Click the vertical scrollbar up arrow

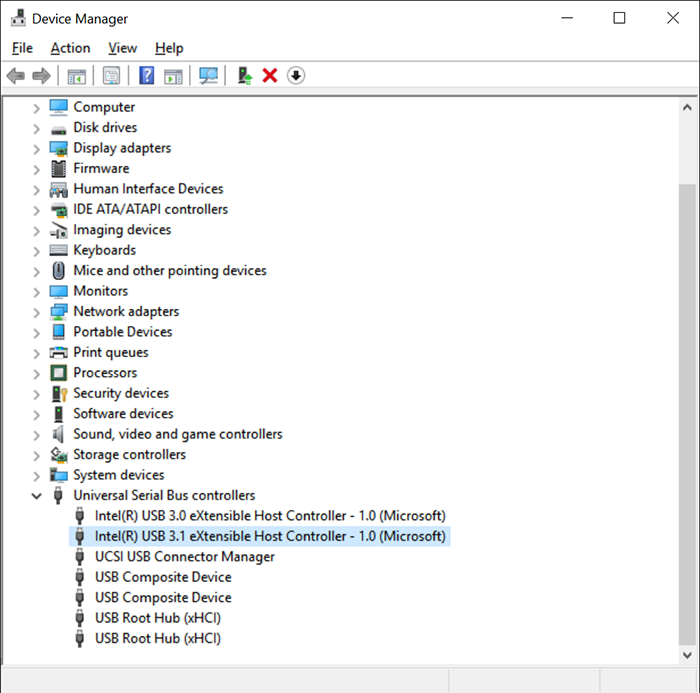click(688, 108)
